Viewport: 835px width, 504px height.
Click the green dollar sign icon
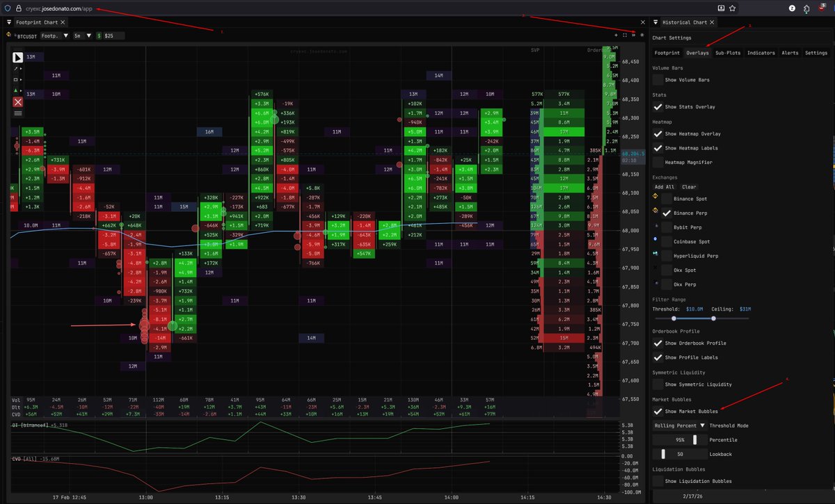99,35
